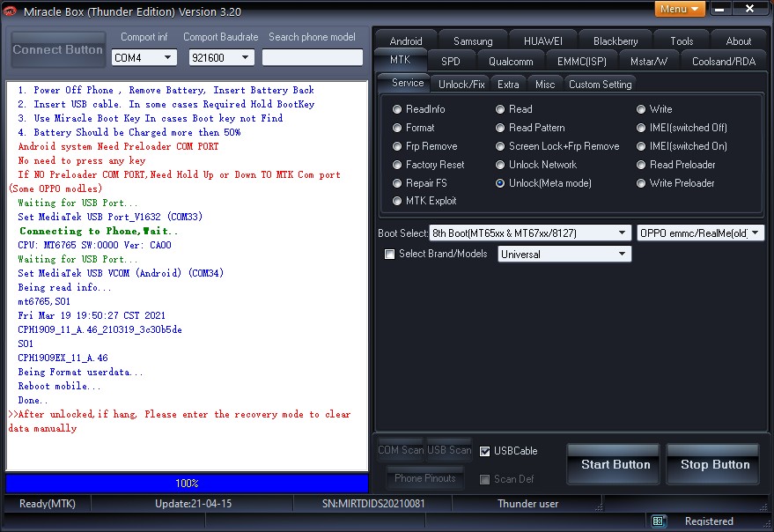Click the blue 100% progress bar
This screenshot has width=774, height=532.
(x=187, y=483)
